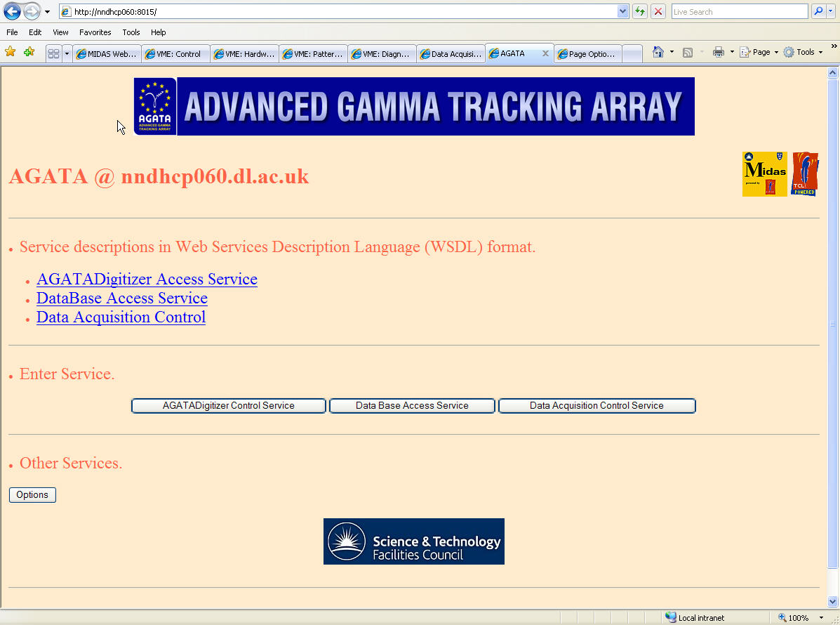The height and width of the screenshot is (625, 840).
Task: Open the File menu
Action: pos(13,32)
